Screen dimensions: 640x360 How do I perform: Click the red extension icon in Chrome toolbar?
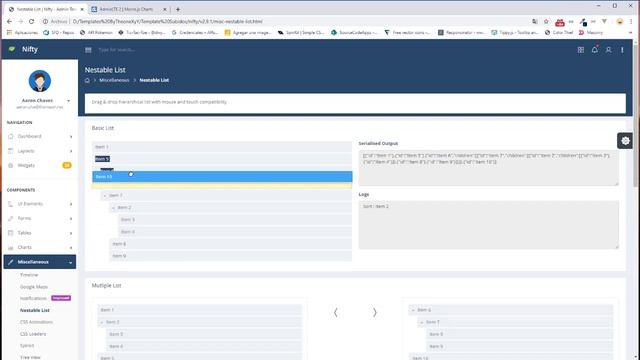click(x=560, y=22)
